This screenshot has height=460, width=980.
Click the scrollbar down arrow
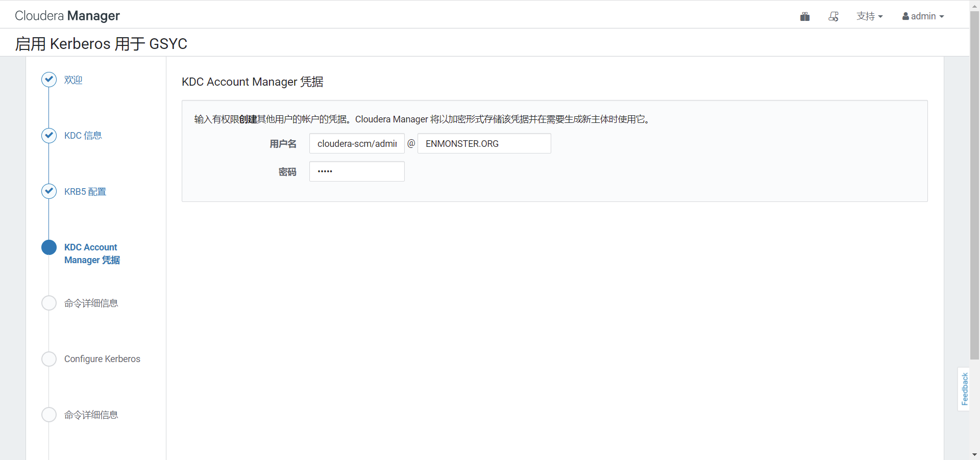[974, 454]
